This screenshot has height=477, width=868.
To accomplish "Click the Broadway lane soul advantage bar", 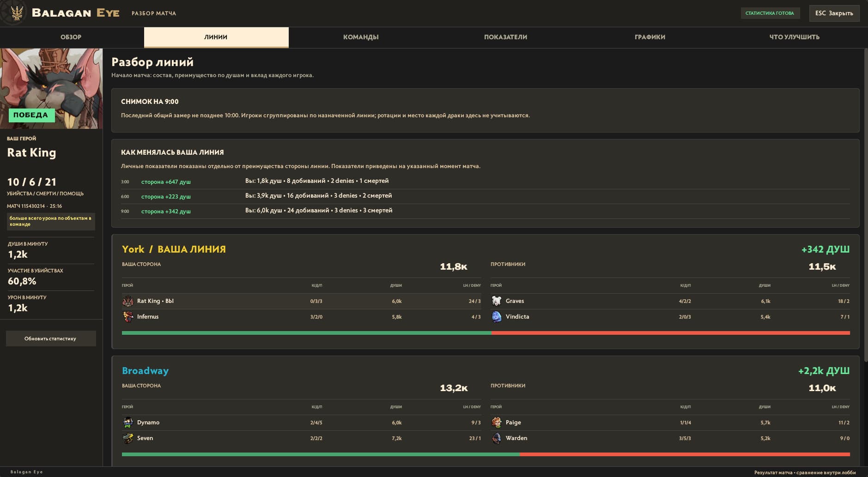I will pyautogui.click(x=486, y=454).
